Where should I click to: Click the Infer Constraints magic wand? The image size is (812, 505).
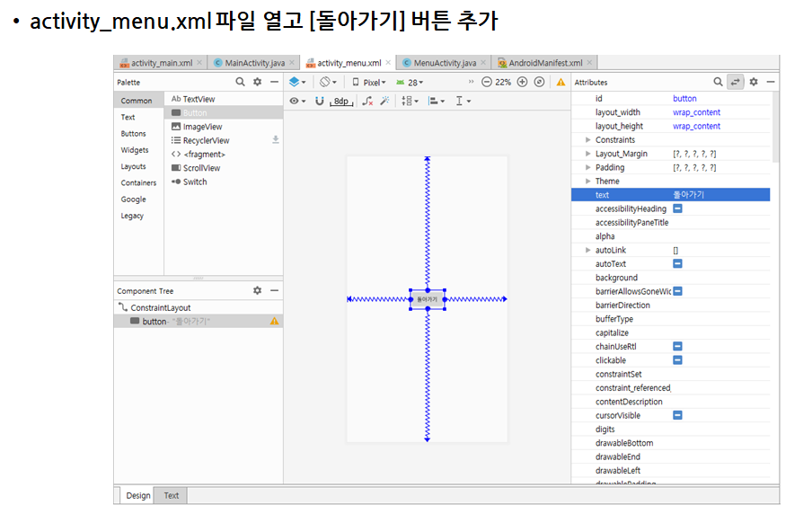[384, 101]
